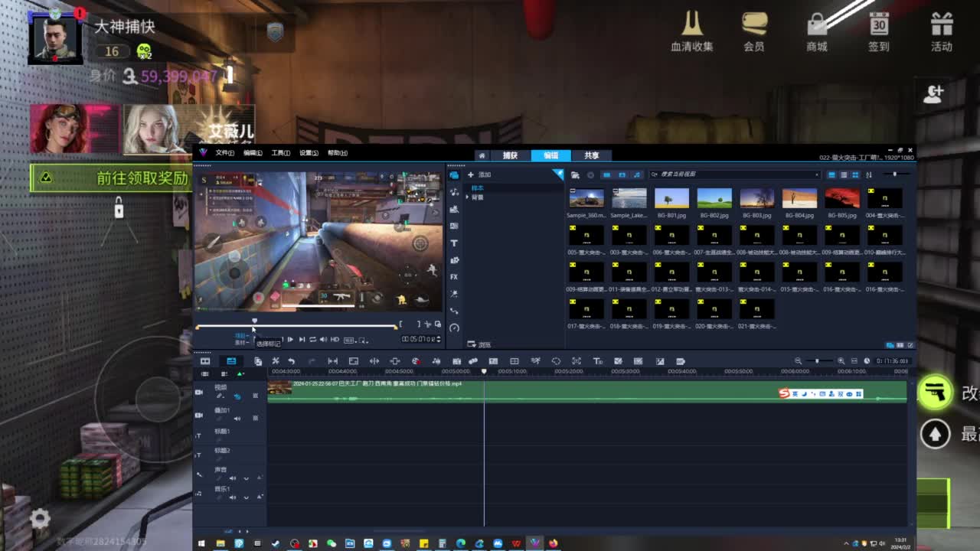Switch to the 共享 tab
This screenshot has height=551, width=980.
pos(591,155)
